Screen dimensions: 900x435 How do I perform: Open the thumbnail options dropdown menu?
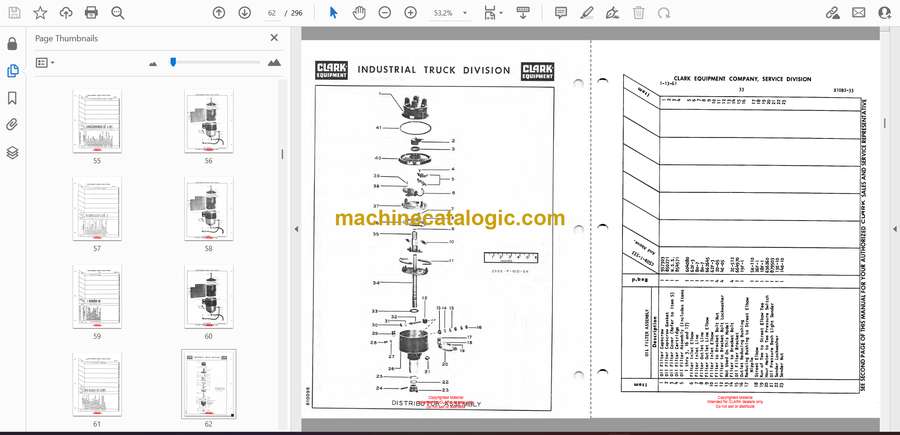45,63
